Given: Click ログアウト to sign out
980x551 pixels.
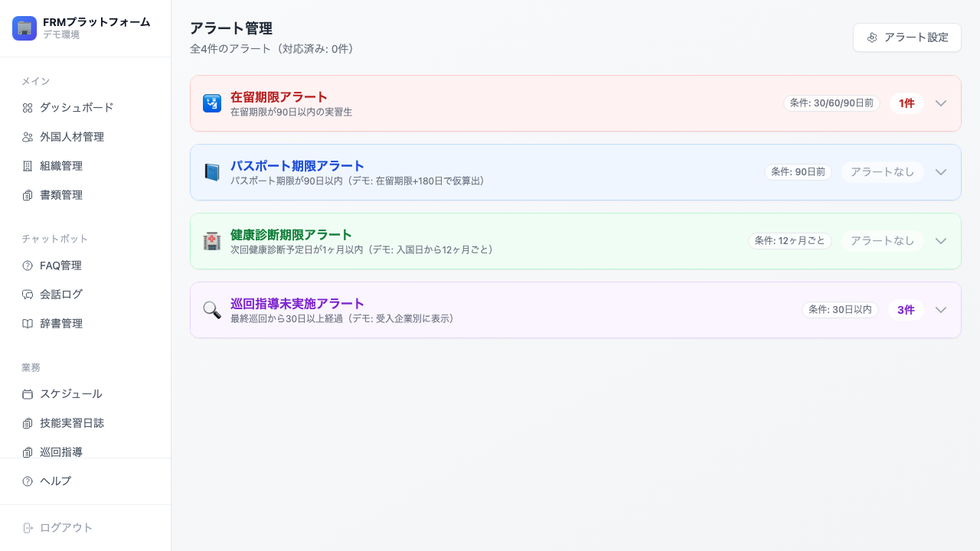Looking at the screenshot, I should coord(86,528).
